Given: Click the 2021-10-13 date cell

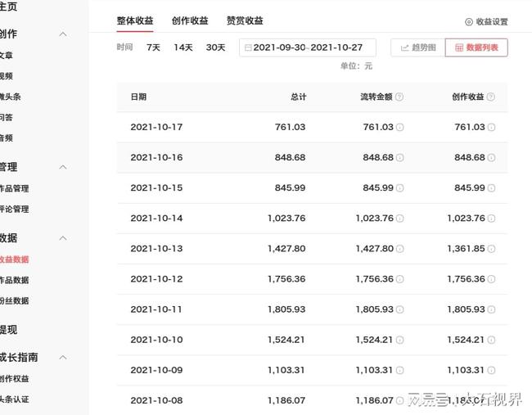Looking at the screenshot, I should tap(157, 249).
